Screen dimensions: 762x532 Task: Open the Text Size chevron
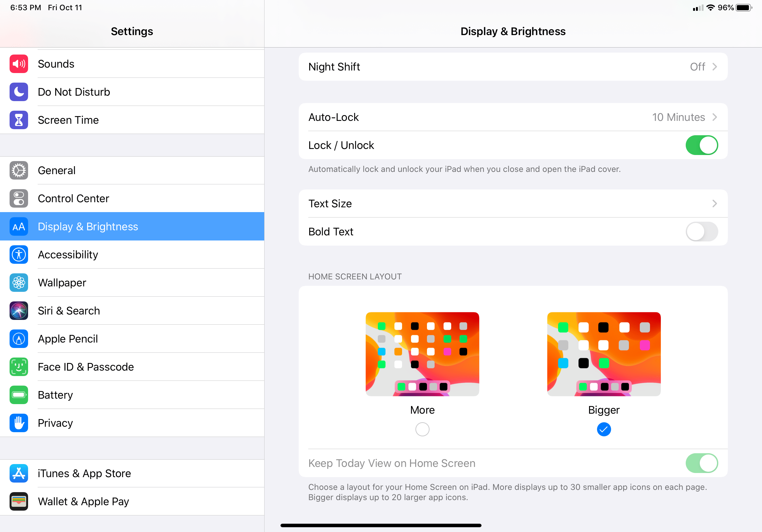click(x=714, y=203)
